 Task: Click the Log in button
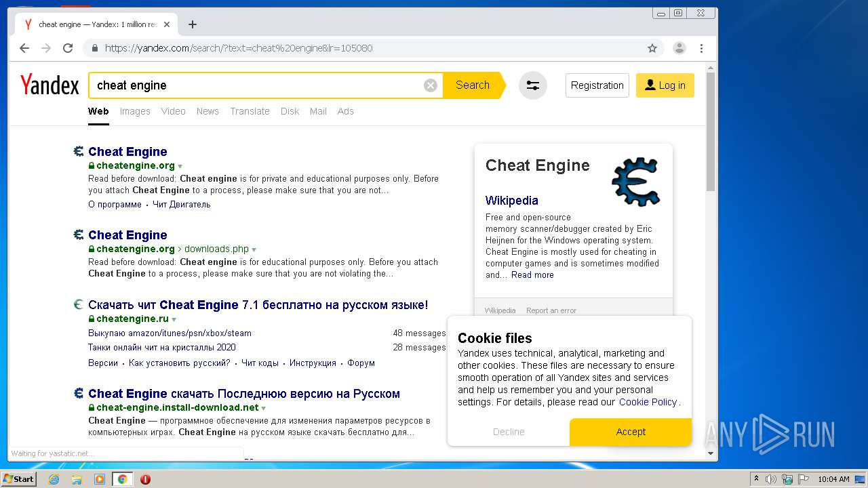pyautogui.click(x=665, y=85)
